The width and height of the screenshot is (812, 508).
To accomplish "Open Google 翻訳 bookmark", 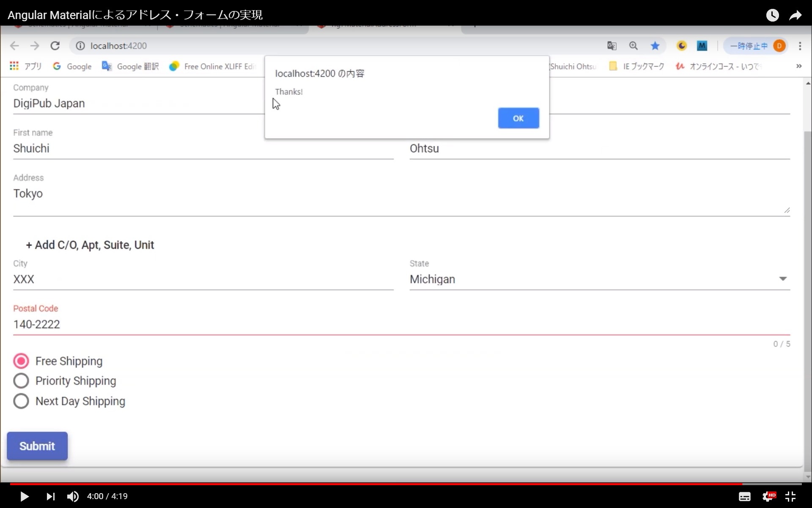I will tap(130, 66).
